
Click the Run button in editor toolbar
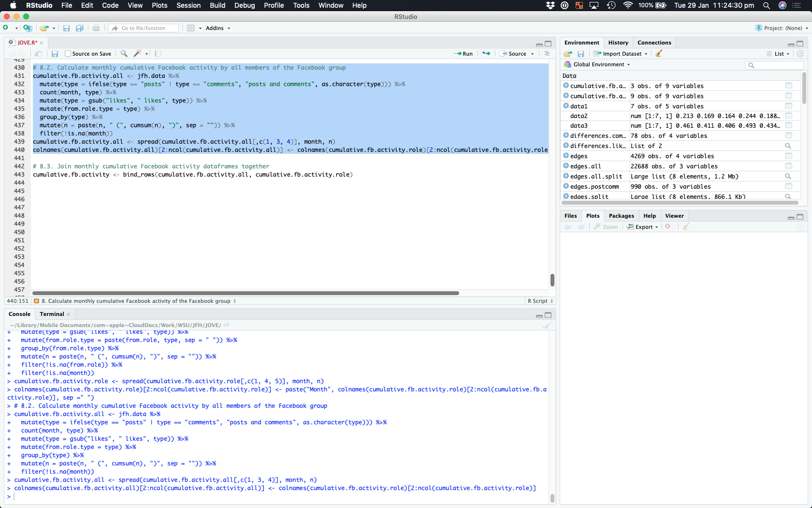click(463, 54)
